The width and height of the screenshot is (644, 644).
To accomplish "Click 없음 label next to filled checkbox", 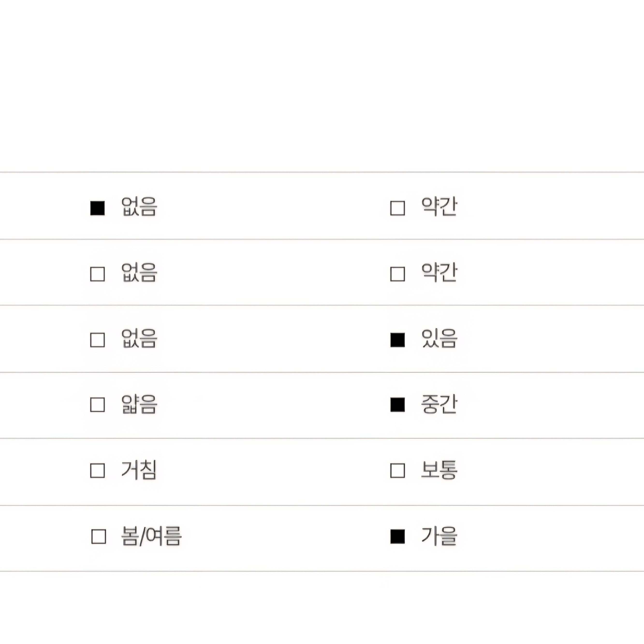I will click(x=139, y=207).
